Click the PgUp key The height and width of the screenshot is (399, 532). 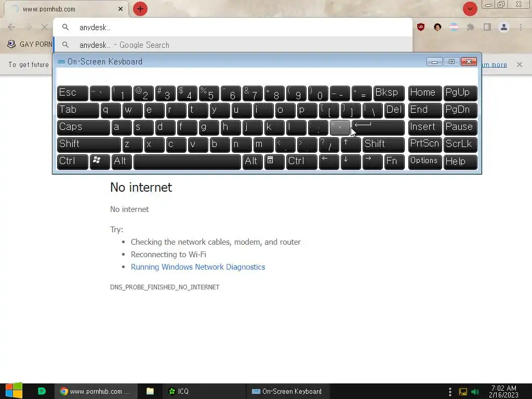[x=460, y=94]
